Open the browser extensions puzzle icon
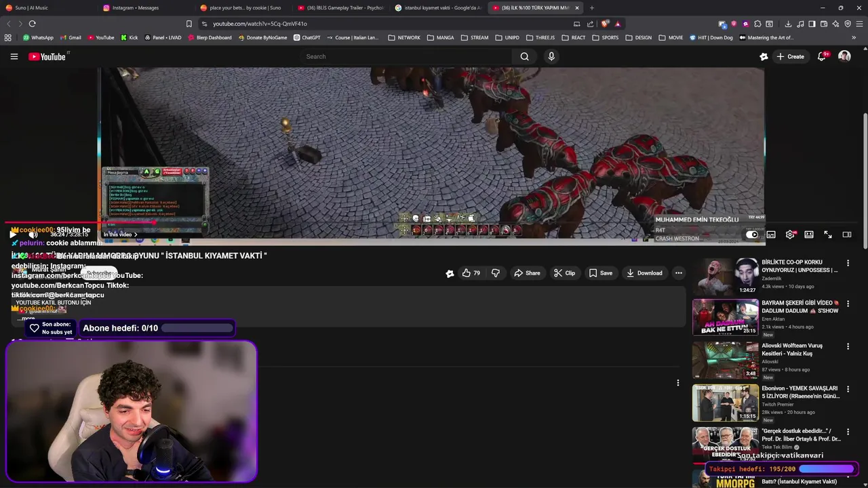This screenshot has height=488, width=868. (x=757, y=24)
